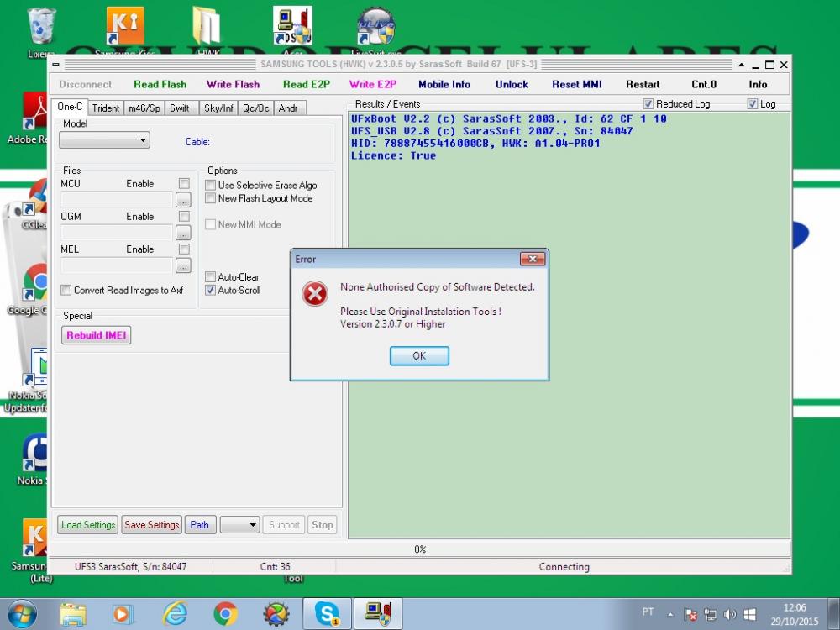Screen dimensions: 840x630
Task: Open Internet Explorer from the taskbar
Action: point(176,615)
